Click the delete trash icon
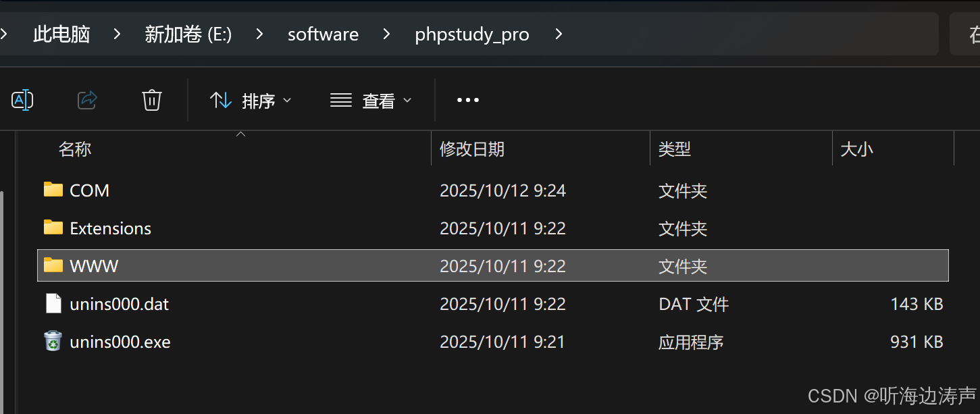 point(151,99)
